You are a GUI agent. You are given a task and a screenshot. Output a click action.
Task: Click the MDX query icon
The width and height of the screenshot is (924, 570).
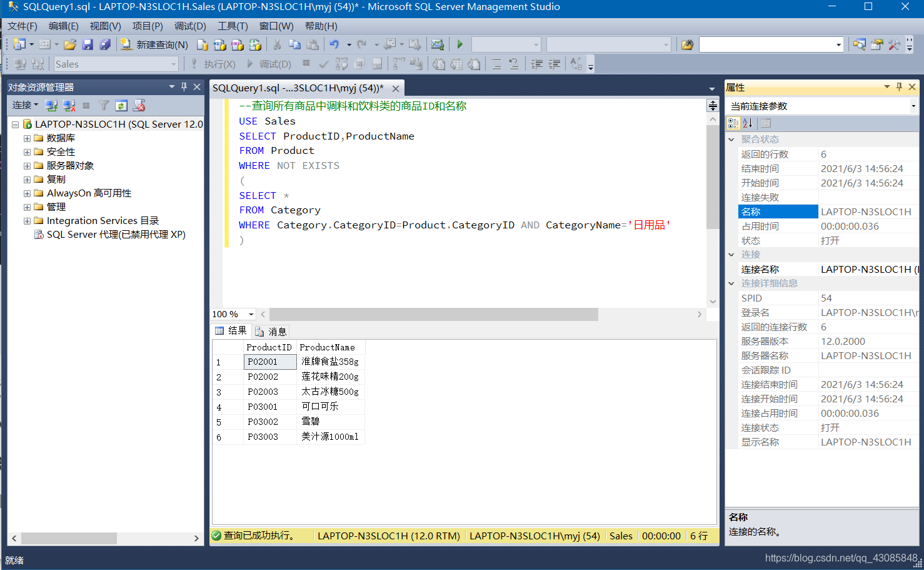click(220, 44)
